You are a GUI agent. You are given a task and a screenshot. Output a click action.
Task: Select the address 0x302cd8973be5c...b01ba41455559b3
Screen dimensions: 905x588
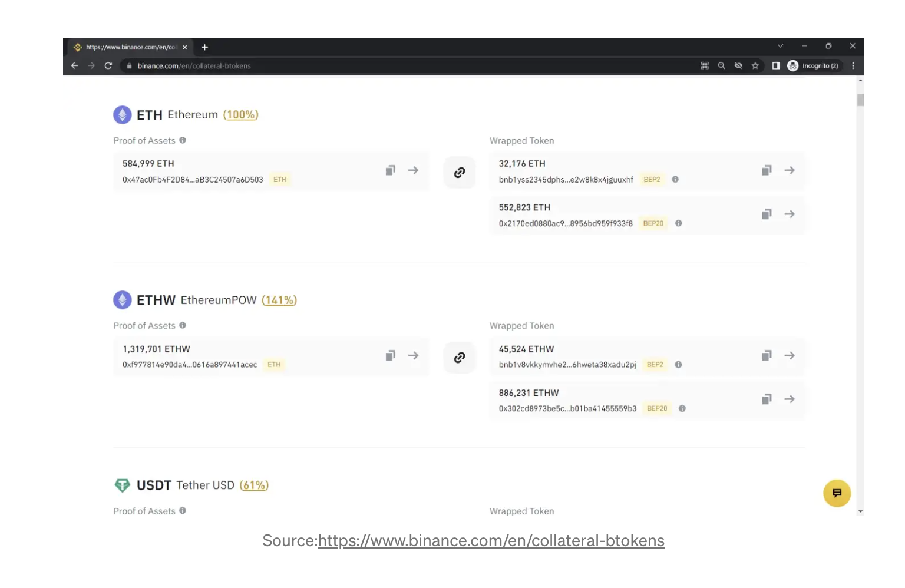tap(567, 408)
